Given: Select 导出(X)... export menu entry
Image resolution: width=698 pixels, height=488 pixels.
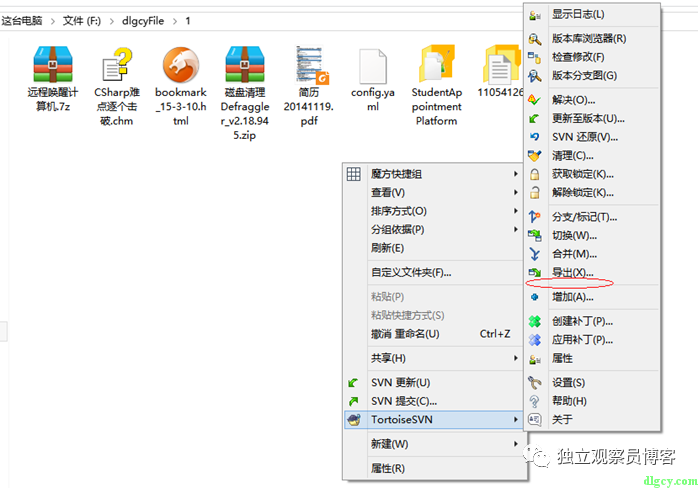Looking at the screenshot, I should (x=573, y=272).
